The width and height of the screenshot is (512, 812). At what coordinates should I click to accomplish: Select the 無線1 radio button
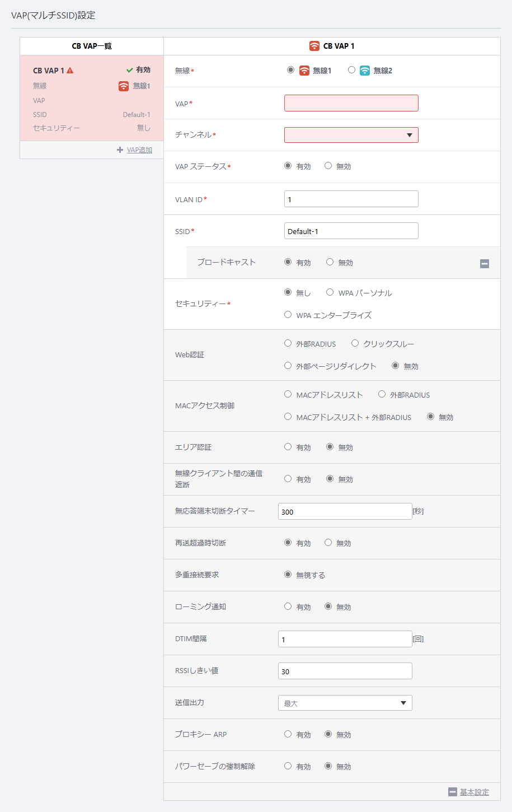click(x=290, y=70)
